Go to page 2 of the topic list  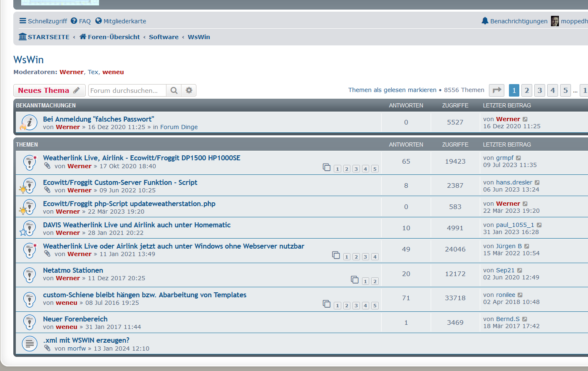tap(527, 90)
